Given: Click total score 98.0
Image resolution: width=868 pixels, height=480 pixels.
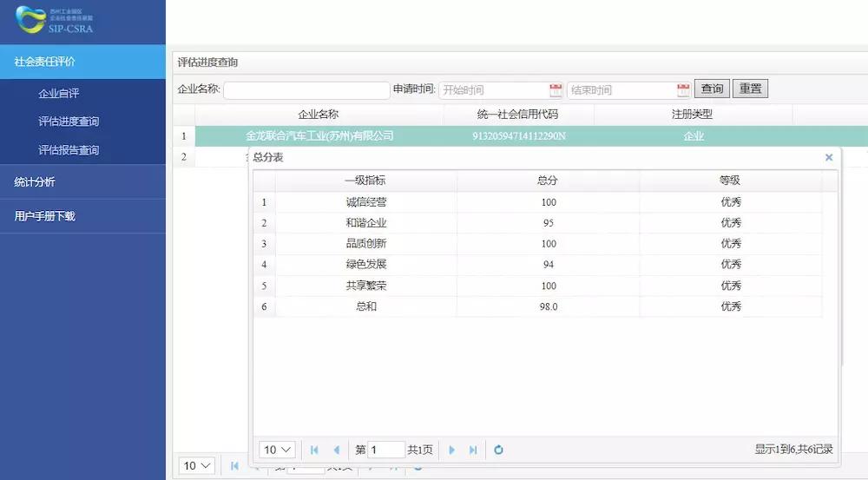Looking at the screenshot, I should point(548,306).
